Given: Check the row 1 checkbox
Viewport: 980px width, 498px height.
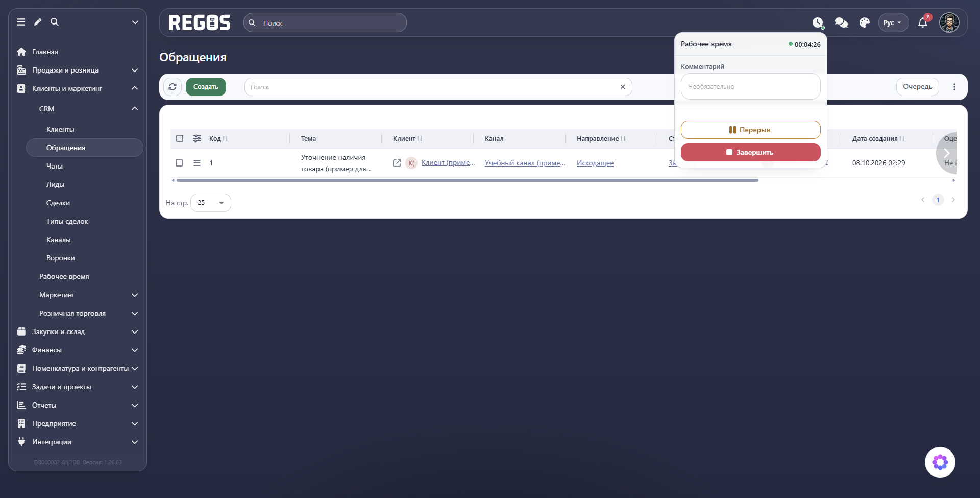Looking at the screenshot, I should (179, 163).
